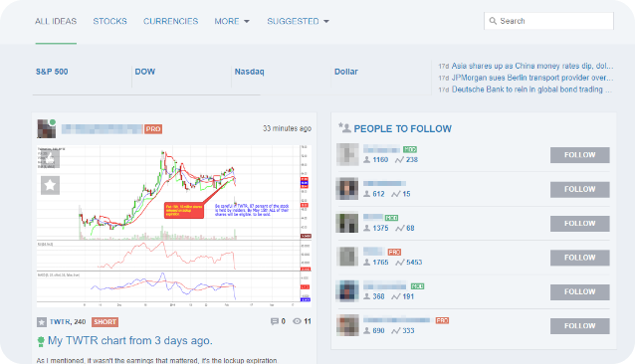
Task: Open the idea titled My TWTR chart
Action: coord(130,340)
